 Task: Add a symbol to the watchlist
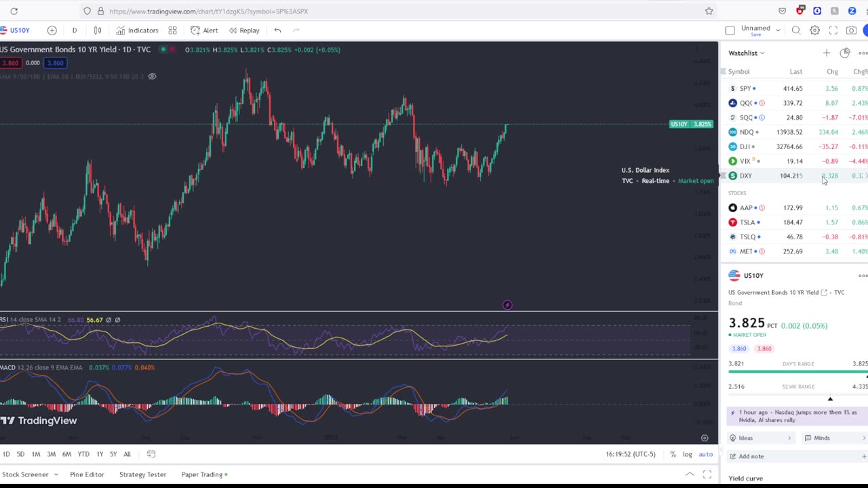tap(826, 53)
